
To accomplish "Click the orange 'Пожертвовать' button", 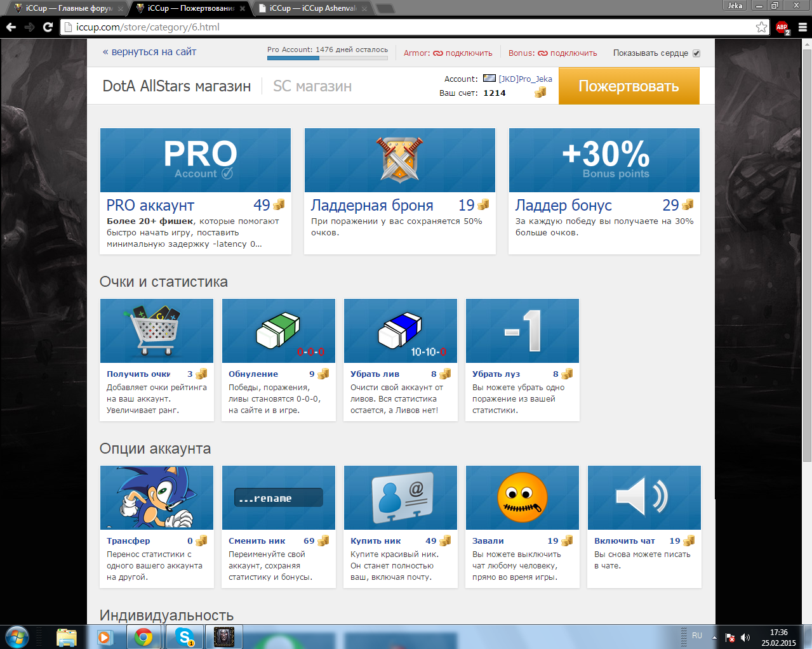I will click(x=629, y=86).
